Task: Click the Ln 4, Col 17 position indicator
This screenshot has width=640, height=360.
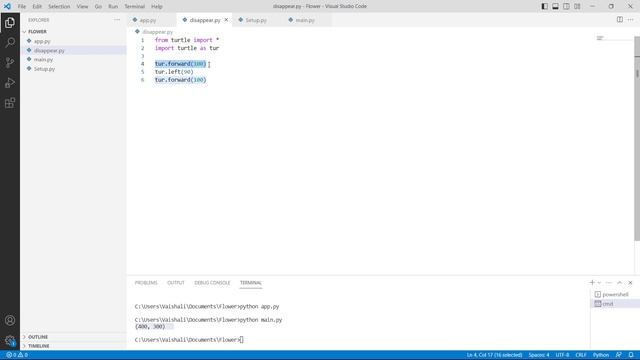Action: [494, 355]
